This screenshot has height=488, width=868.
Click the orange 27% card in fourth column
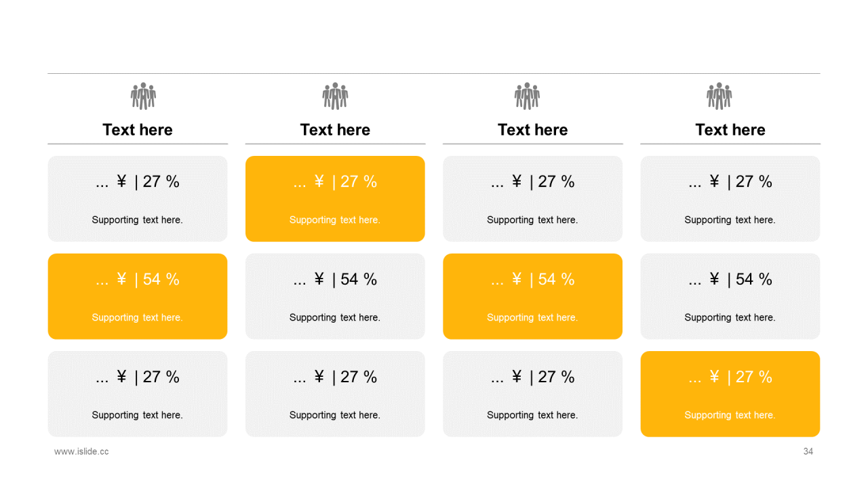[730, 394]
